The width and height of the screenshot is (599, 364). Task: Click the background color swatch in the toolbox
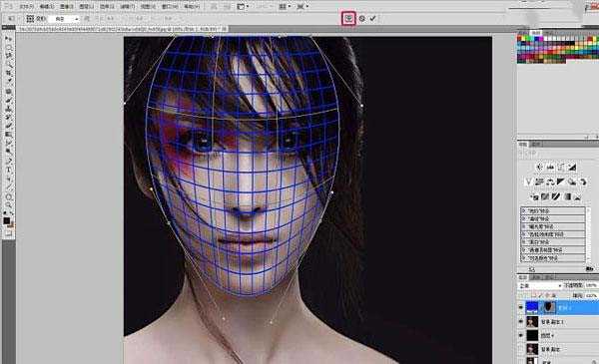[x=11, y=224]
